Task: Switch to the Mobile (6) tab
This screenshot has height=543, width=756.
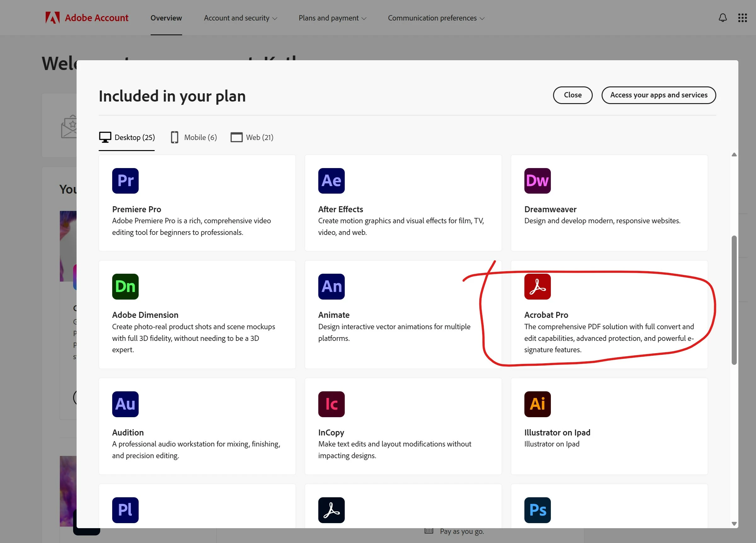Action: (x=194, y=137)
